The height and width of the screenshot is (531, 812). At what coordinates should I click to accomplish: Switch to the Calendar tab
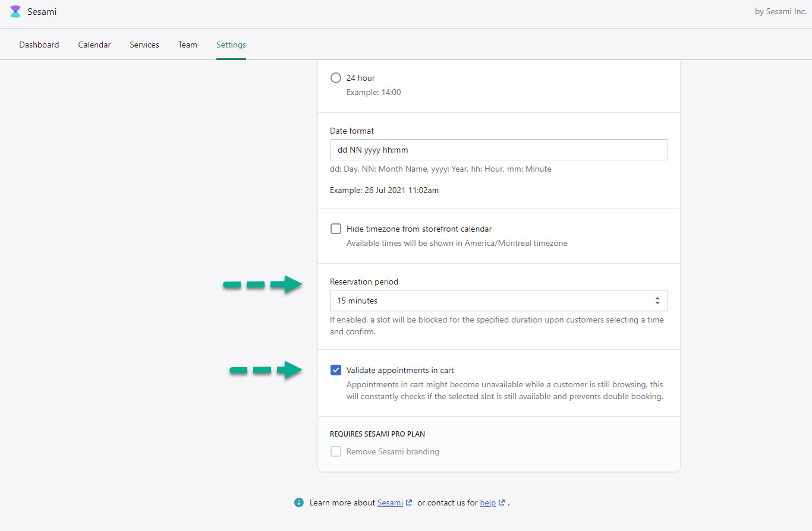pyautogui.click(x=95, y=45)
